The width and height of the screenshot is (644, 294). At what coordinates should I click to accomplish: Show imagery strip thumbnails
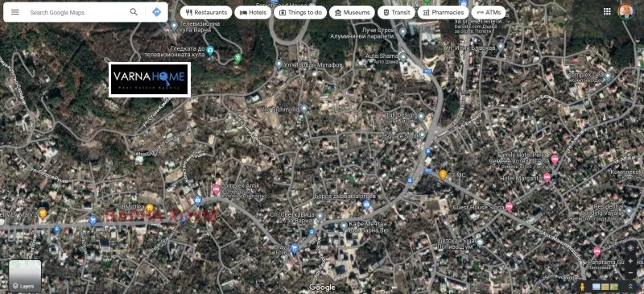click(x=605, y=287)
